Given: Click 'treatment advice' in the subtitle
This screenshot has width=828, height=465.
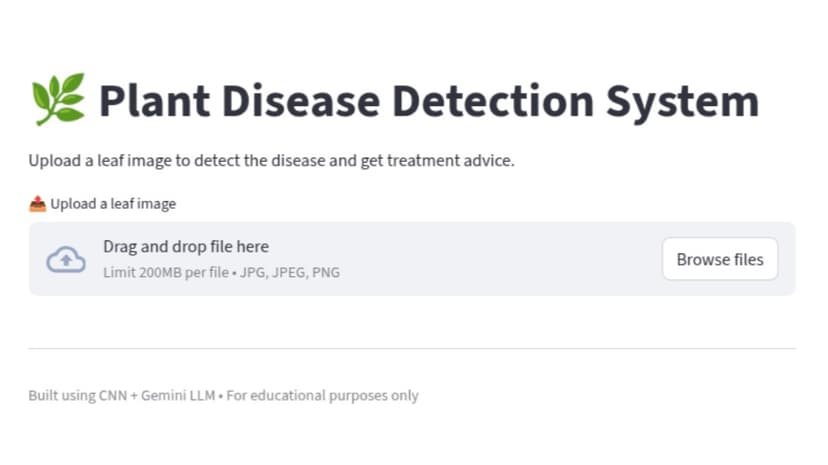Looking at the screenshot, I should pyautogui.click(x=450, y=160).
